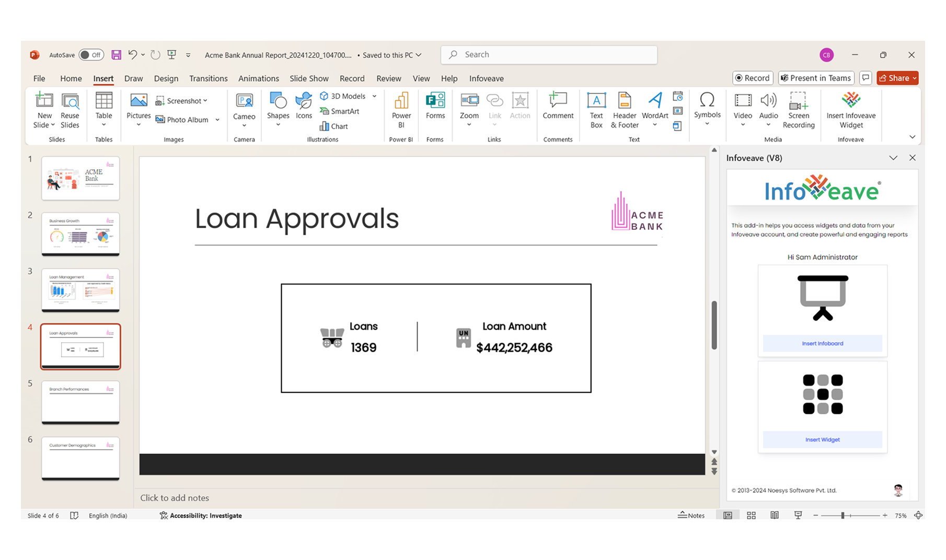Expand the Shapes dropdown gallery
Screen dimensions: 946x560
click(278, 124)
